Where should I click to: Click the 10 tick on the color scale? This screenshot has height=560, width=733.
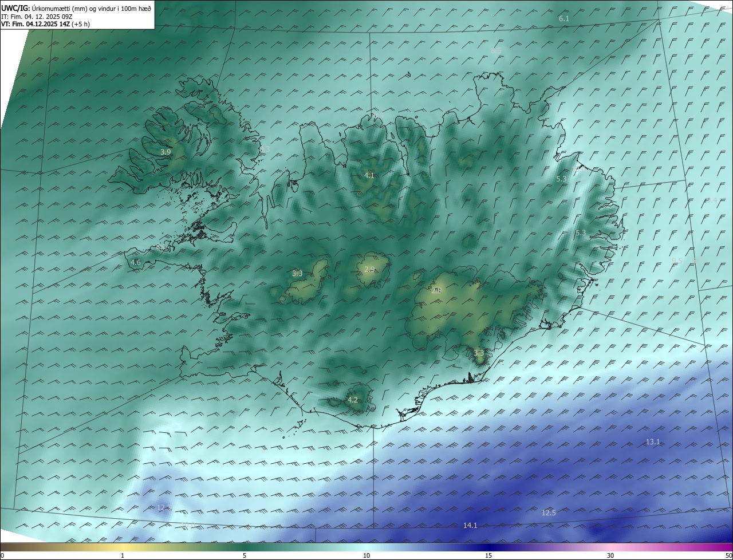click(366, 555)
